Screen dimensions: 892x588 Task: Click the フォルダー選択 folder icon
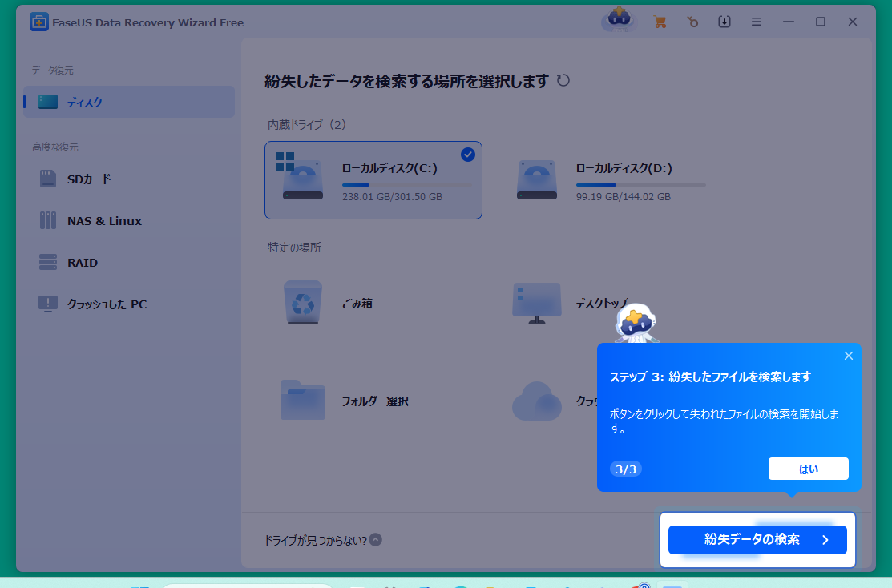[303, 400]
